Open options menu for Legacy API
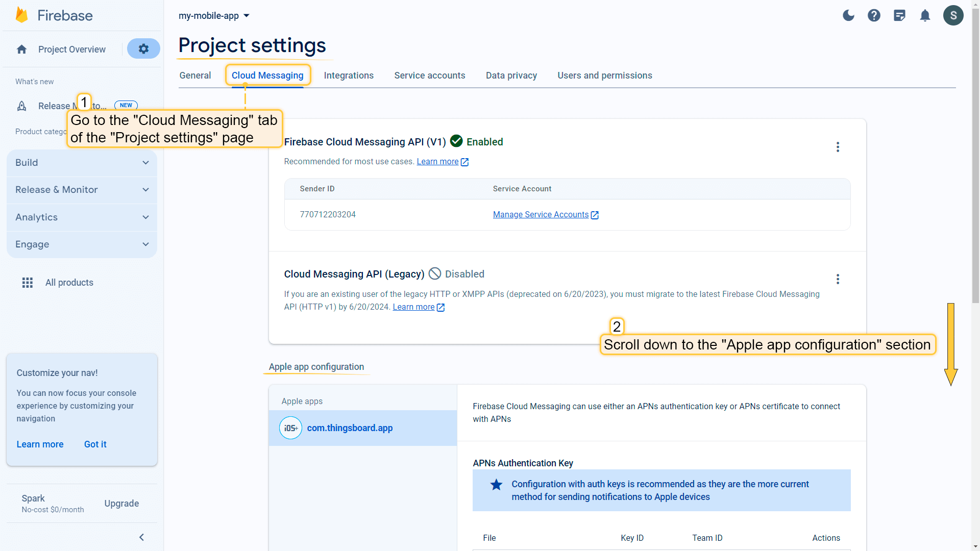The width and height of the screenshot is (980, 551). tap(838, 279)
